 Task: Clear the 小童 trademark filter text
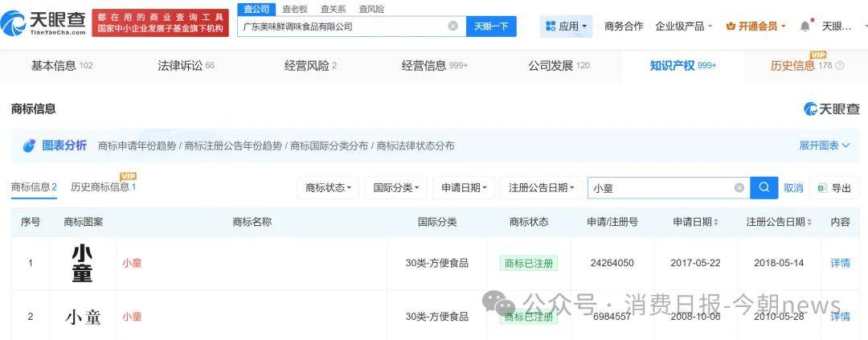[x=739, y=188]
